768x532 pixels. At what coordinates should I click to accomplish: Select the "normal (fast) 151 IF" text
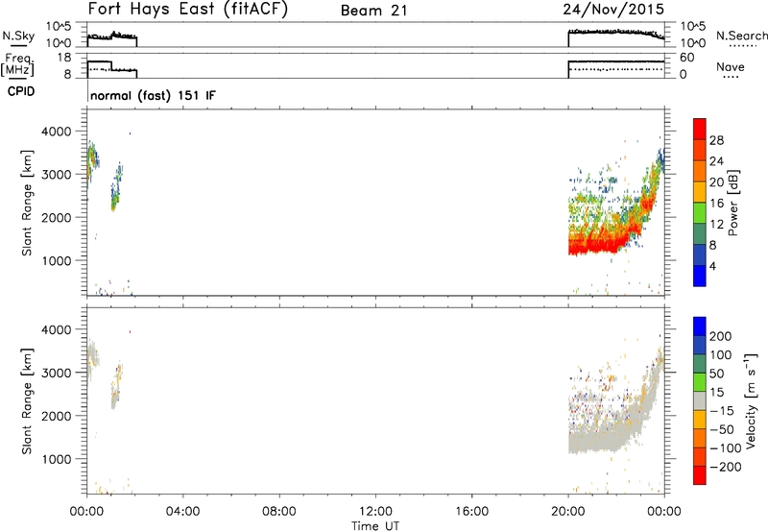coord(153,95)
